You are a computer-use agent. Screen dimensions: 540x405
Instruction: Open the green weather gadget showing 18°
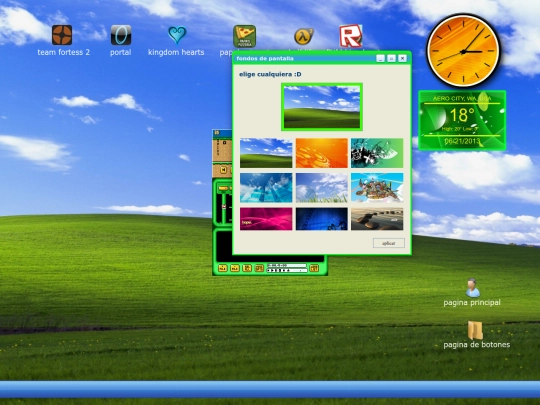(462, 120)
